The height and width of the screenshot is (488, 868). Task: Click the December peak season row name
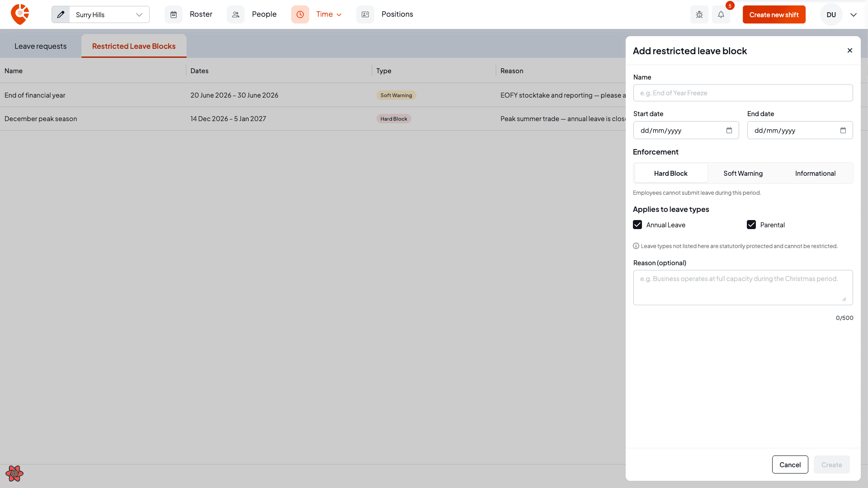pyautogui.click(x=41, y=118)
